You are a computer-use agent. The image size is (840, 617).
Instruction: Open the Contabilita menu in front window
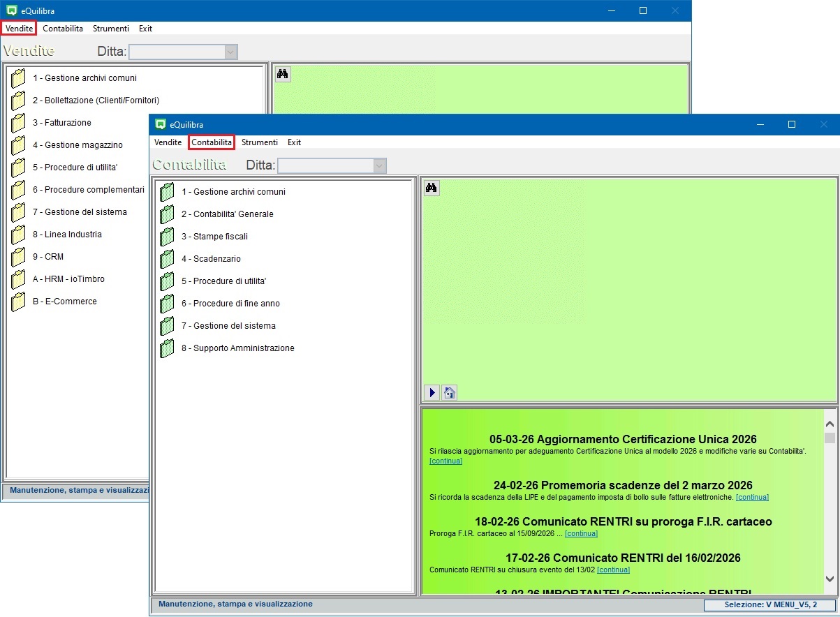click(x=212, y=142)
